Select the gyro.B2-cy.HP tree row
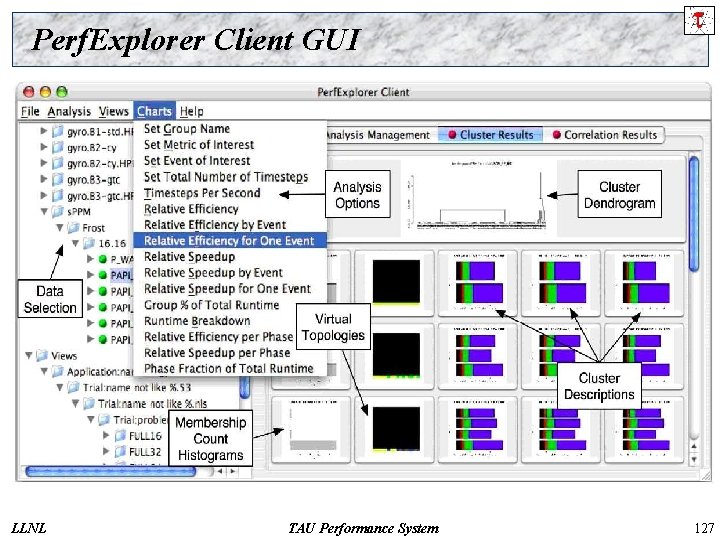Image resolution: width=720 pixels, height=540 pixels. [x=92, y=163]
